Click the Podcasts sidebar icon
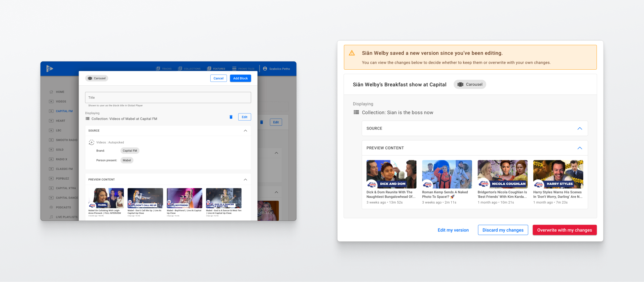 (51, 207)
